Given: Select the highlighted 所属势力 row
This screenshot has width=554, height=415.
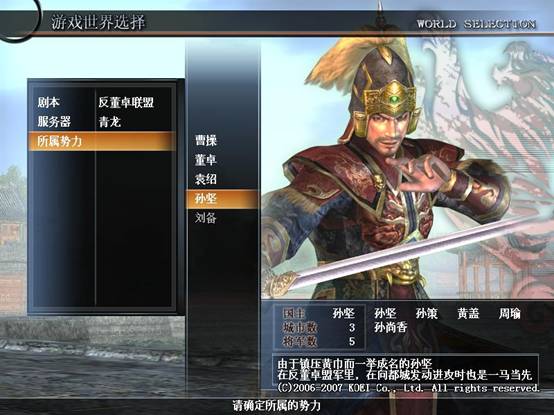Looking at the screenshot, I should pos(102,141).
